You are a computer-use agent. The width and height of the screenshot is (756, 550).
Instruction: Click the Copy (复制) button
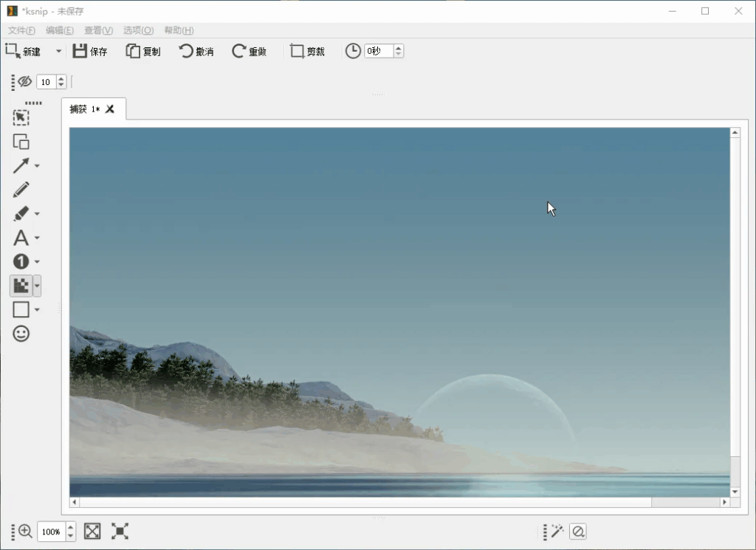click(x=143, y=51)
